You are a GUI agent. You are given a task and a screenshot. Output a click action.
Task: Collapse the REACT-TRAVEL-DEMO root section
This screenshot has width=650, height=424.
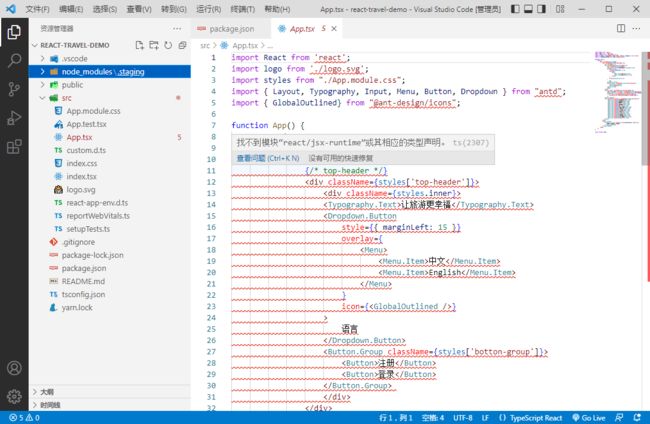pyautogui.click(x=35, y=45)
